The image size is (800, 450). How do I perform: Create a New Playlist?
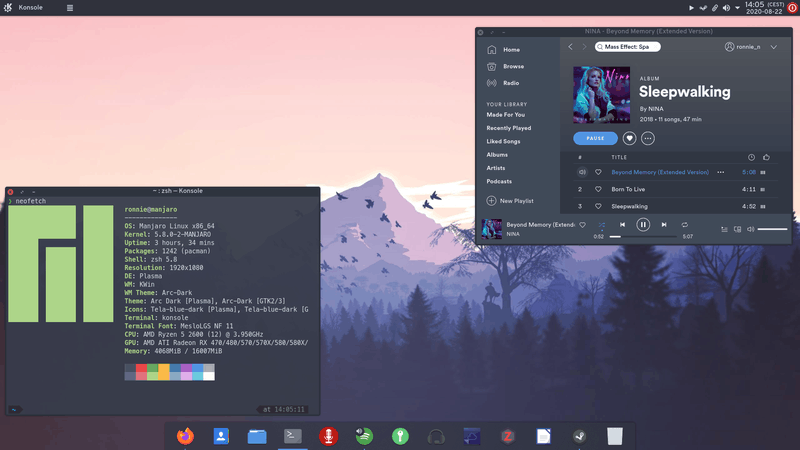510,201
